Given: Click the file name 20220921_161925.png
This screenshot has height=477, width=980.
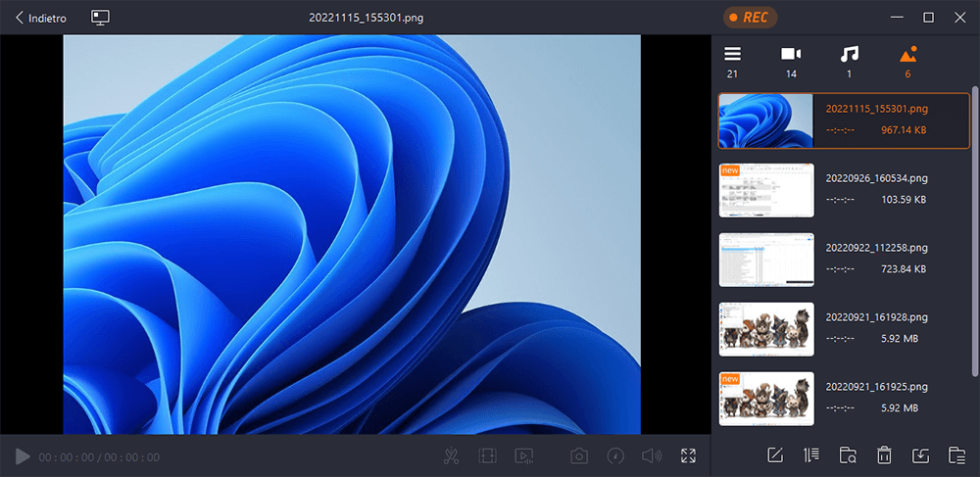Looking at the screenshot, I should 876,387.
